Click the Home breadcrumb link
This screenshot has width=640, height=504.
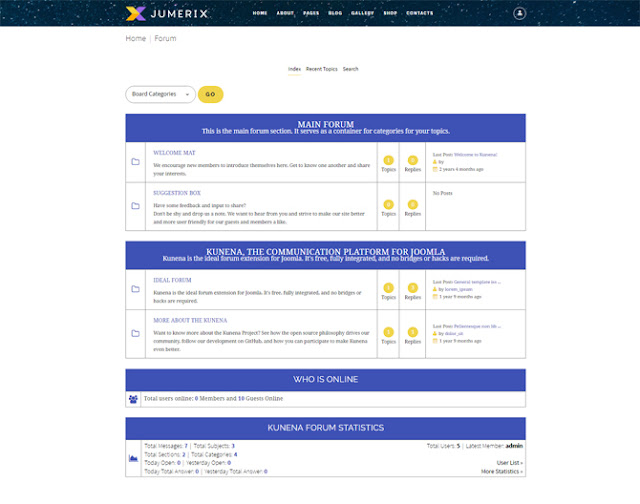[x=136, y=38]
